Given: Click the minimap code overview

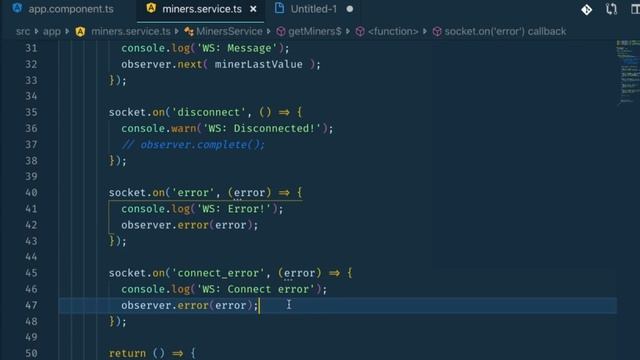Looking at the screenshot, I should 628,72.
